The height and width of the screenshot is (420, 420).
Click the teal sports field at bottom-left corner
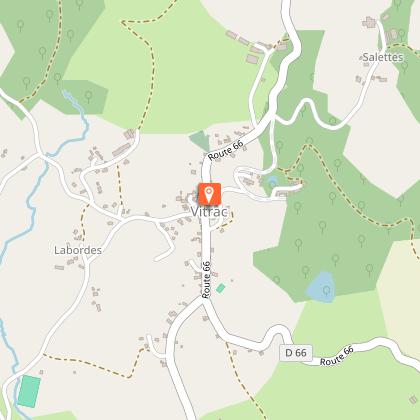click(29, 391)
